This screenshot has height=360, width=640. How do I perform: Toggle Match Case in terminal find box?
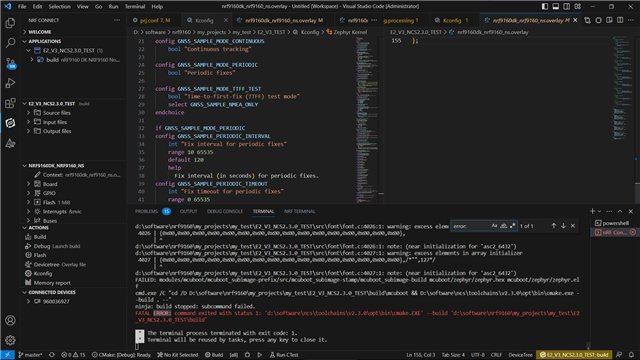pos(494,226)
